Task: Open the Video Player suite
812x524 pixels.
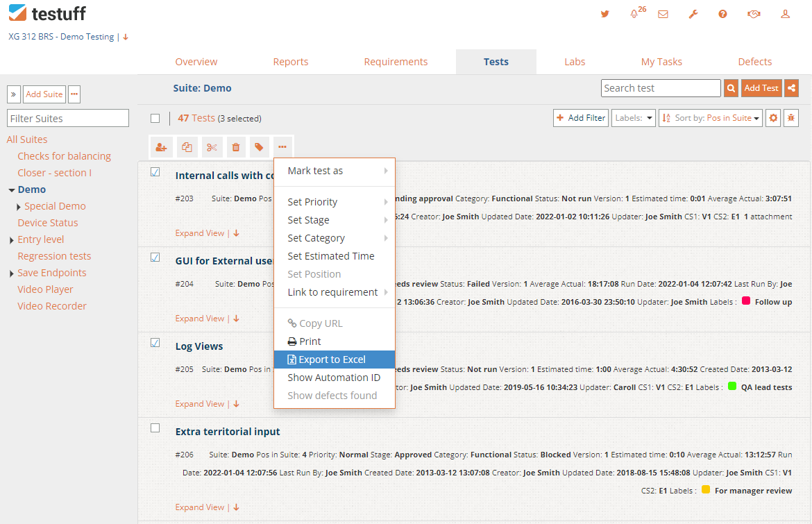Action: coord(45,289)
